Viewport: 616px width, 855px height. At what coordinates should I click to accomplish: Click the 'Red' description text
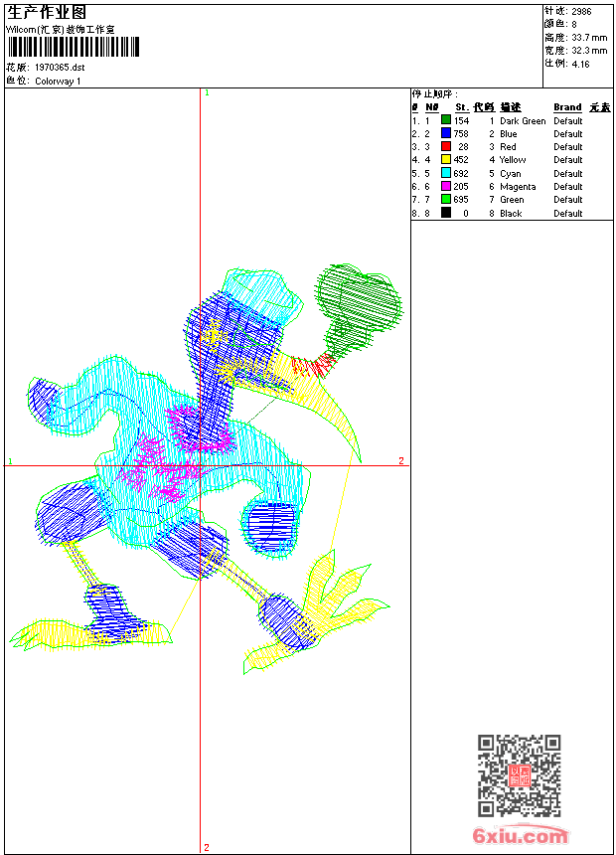pyautogui.click(x=508, y=147)
